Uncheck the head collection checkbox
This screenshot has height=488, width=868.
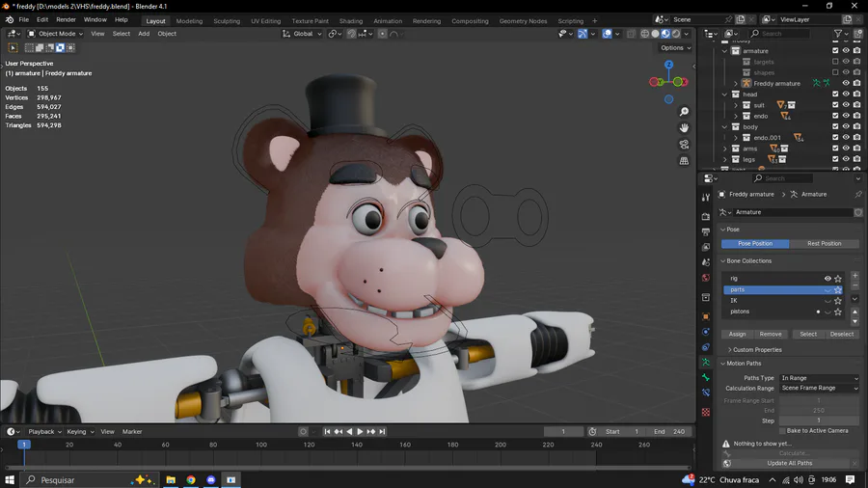[835, 95]
